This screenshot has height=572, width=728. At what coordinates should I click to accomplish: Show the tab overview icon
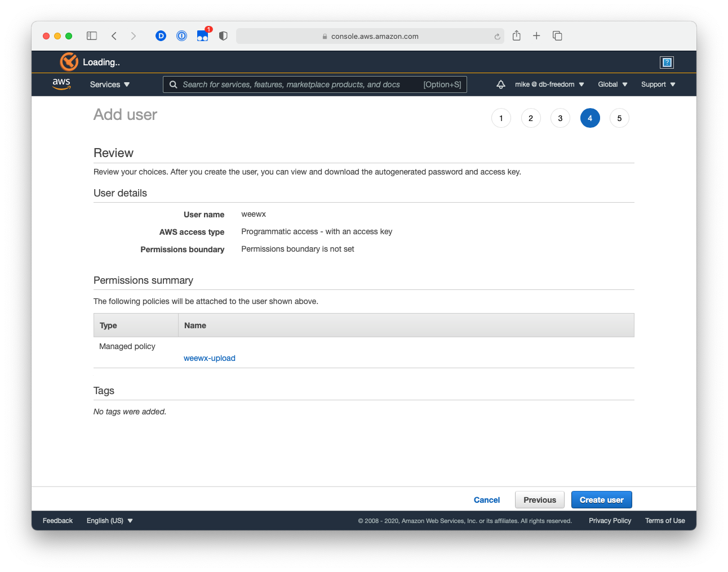click(x=557, y=36)
